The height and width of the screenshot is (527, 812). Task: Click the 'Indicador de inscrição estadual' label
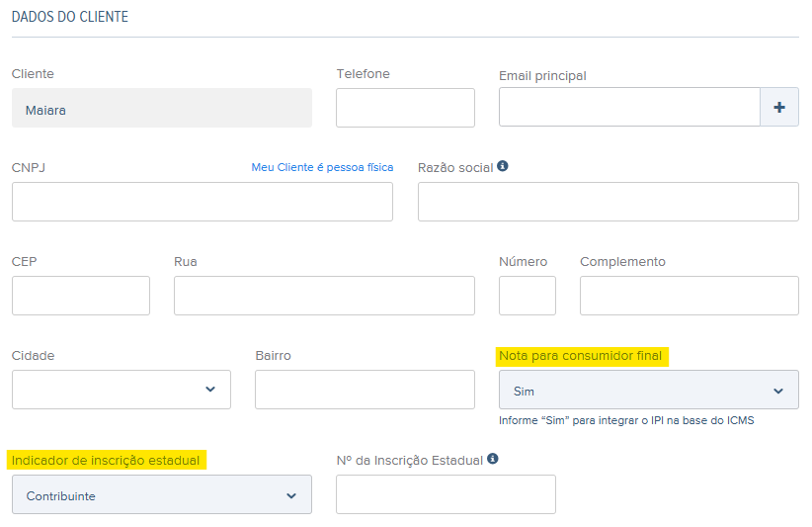(x=106, y=460)
